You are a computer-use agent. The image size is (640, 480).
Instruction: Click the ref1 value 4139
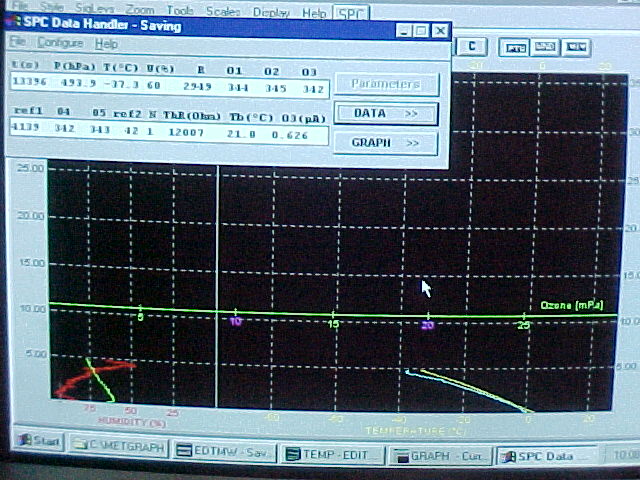(25, 127)
